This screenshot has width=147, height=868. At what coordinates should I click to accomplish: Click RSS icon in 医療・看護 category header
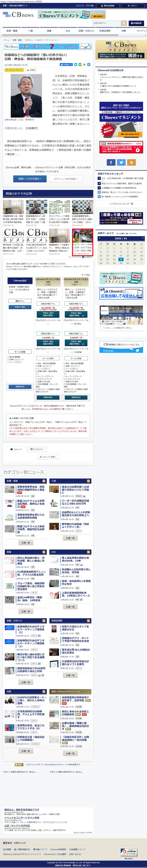coord(44,481)
